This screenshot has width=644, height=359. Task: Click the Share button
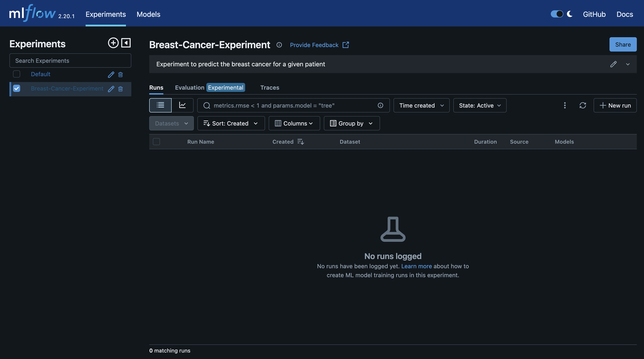click(x=623, y=45)
